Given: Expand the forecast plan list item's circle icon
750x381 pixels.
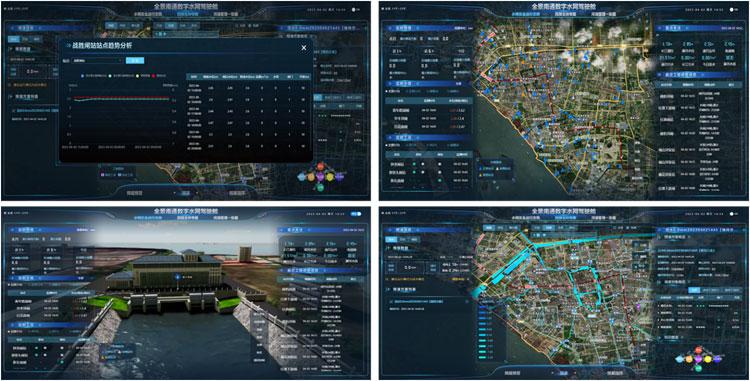Looking at the screenshot, I should click(x=466, y=301).
